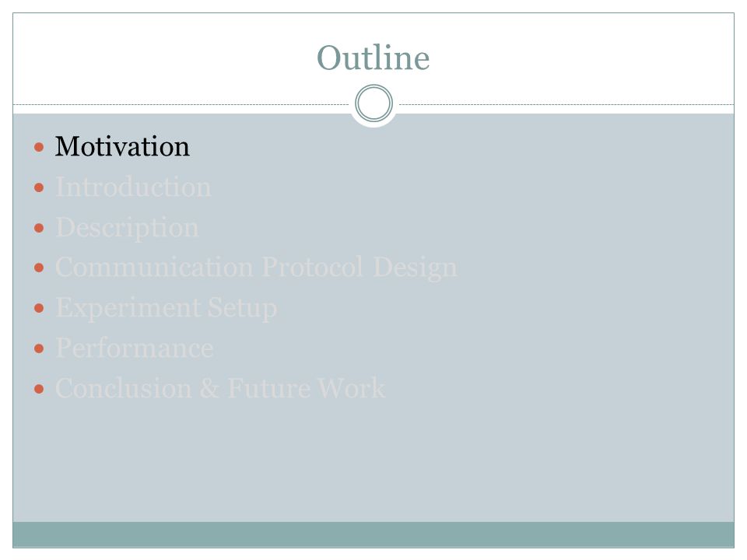
Task: Click the orange bullet beside Description
Action: (x=39, y=228)
